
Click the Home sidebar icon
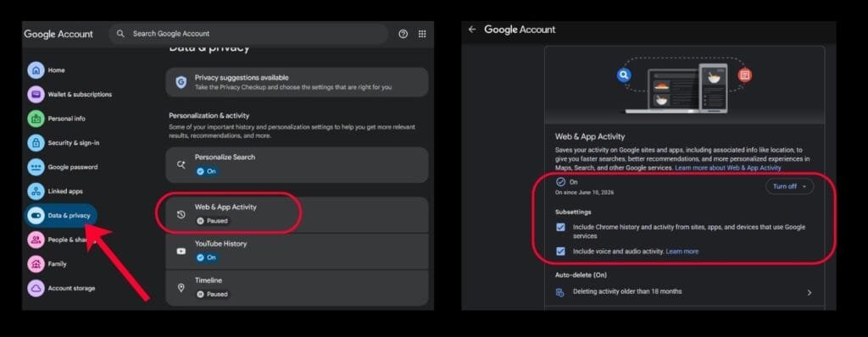point(36,70)
